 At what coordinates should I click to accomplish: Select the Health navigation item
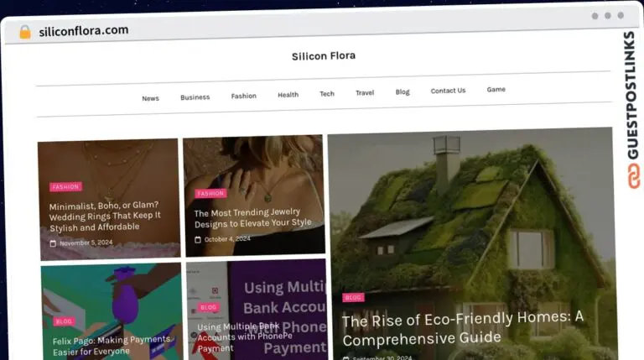coord(288,95)
